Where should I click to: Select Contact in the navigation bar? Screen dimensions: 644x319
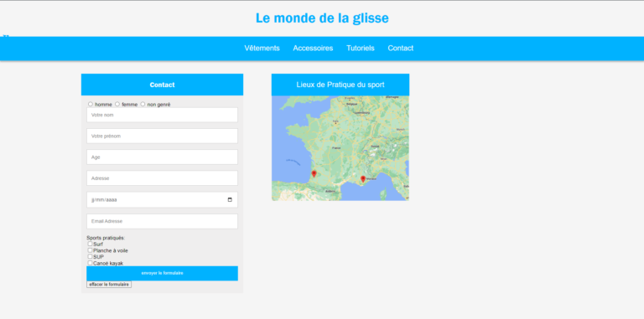401,48
